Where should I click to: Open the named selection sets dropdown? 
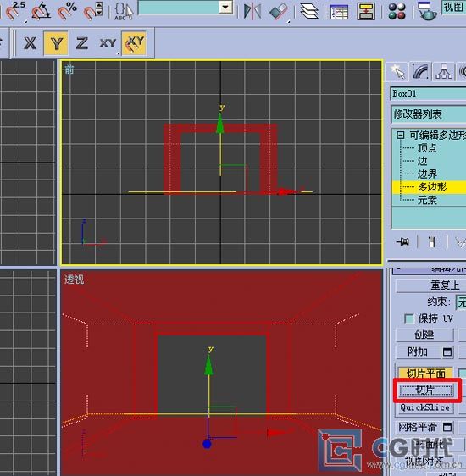point(225,8)
